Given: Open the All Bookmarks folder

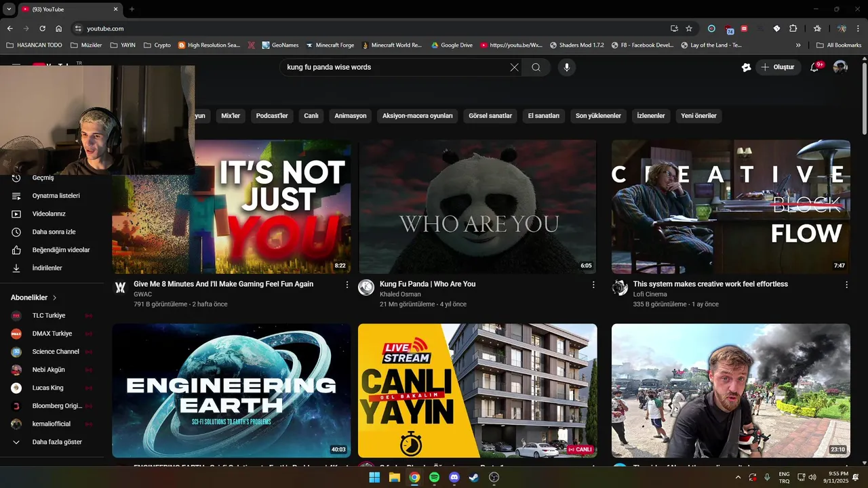Looking at the screenshot, I should 839,45.
